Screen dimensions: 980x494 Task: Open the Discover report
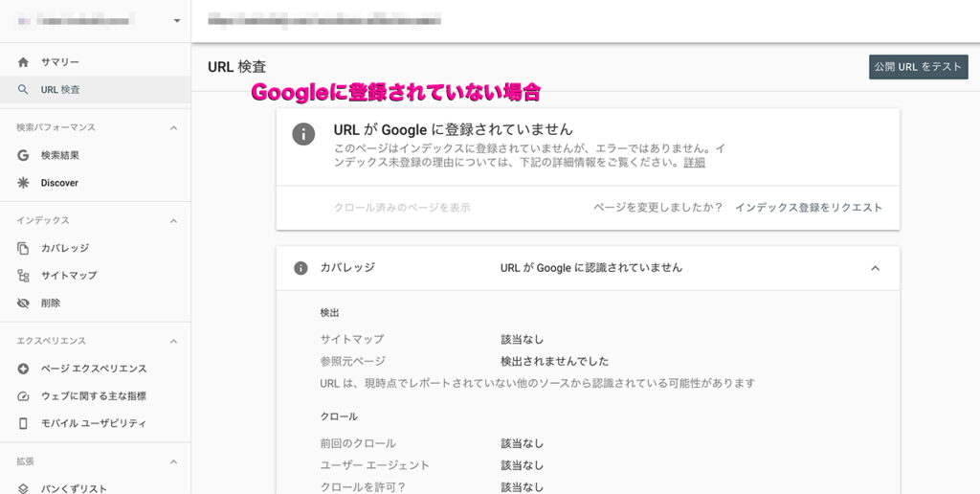click(x=96, y=183)
